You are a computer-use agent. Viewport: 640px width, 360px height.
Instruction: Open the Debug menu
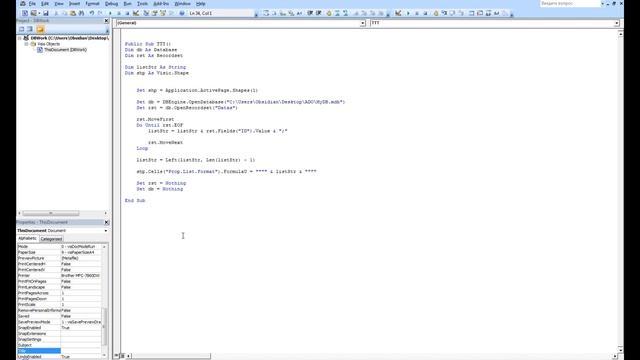pos(111,4)
